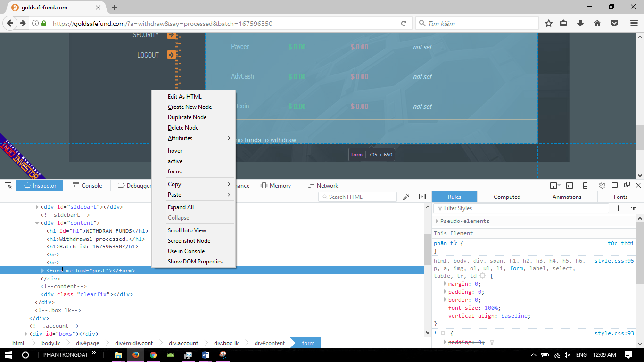Toggle the inspector sidebar pane button
This screenshot has width=644, height=362.
[422, 197]
